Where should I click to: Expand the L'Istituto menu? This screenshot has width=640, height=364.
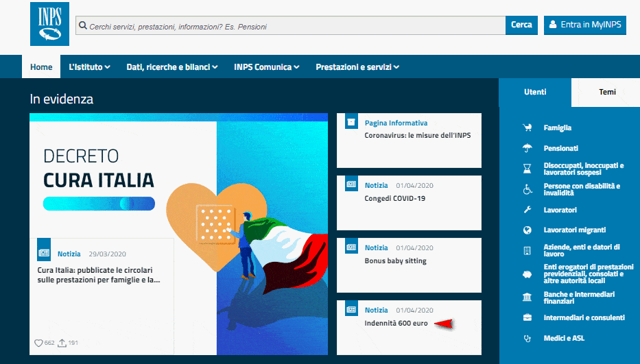tap(89, 67)
